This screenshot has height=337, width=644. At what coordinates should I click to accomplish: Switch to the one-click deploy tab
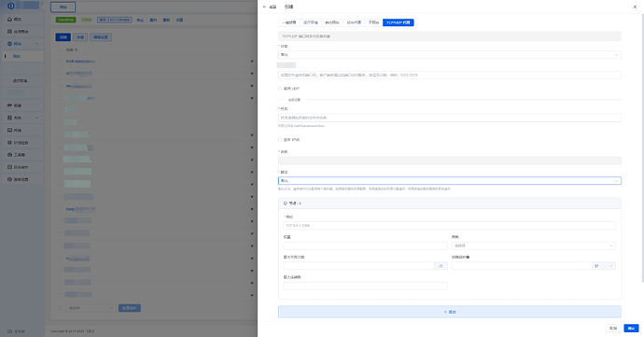pos(288,22)
